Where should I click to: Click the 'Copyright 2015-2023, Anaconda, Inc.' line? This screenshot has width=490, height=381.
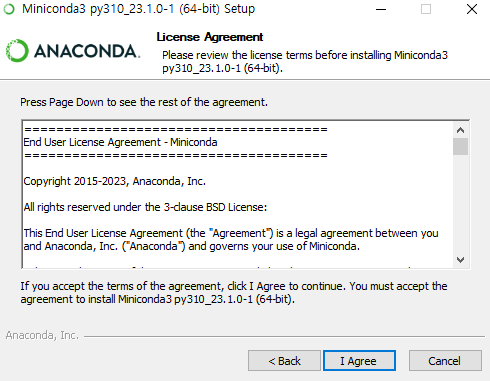point(114,181)
